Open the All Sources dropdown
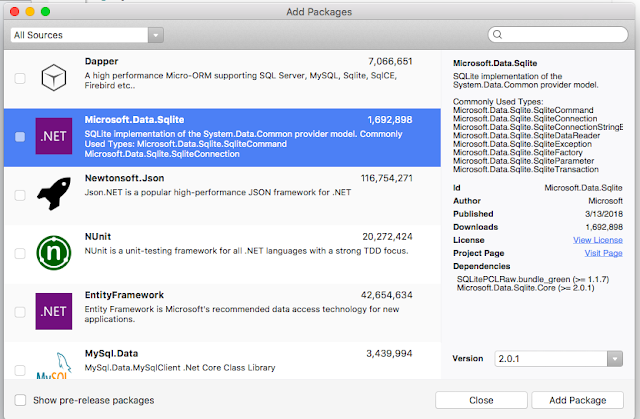640x419 pixels. (x=88, y=35)
